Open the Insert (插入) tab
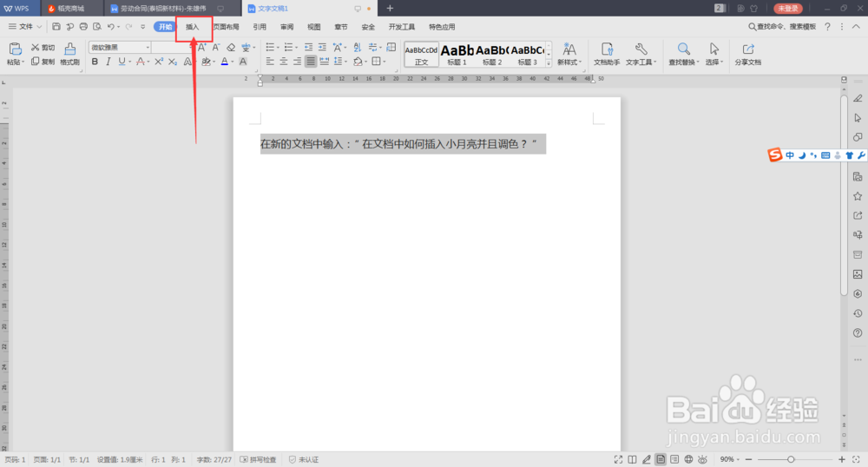The width and height of the screenshot is (868, 467). point(192,27)
